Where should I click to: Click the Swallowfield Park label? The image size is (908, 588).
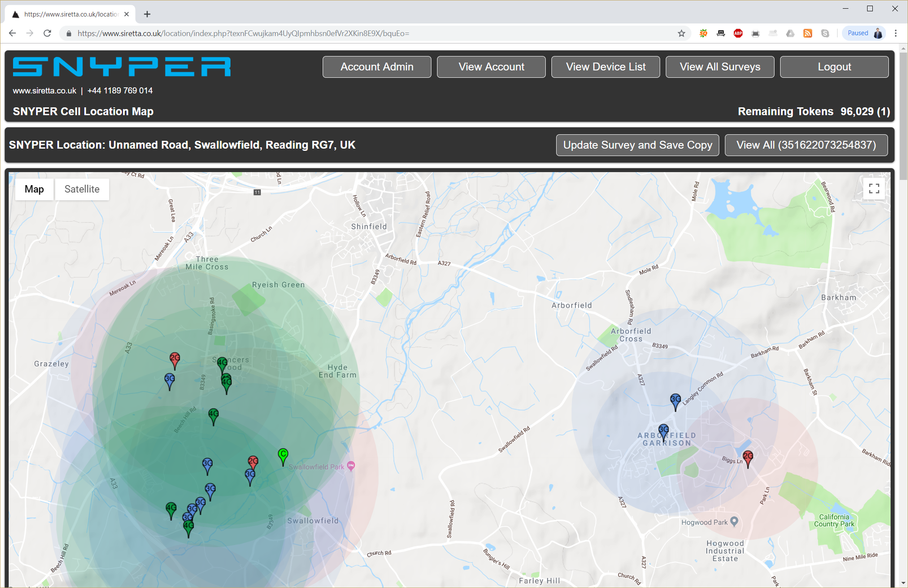click(x=316, y=467)
